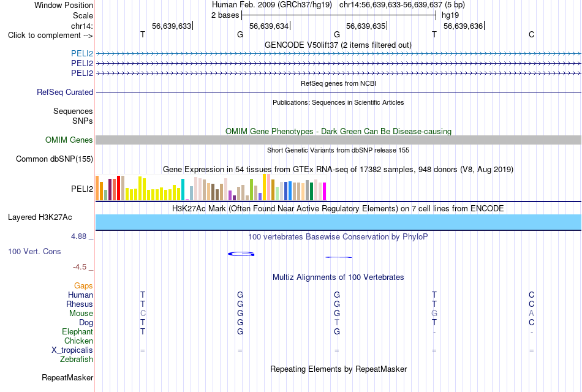
Task: Select the Scale track label
Action: (x=83, y=15)
